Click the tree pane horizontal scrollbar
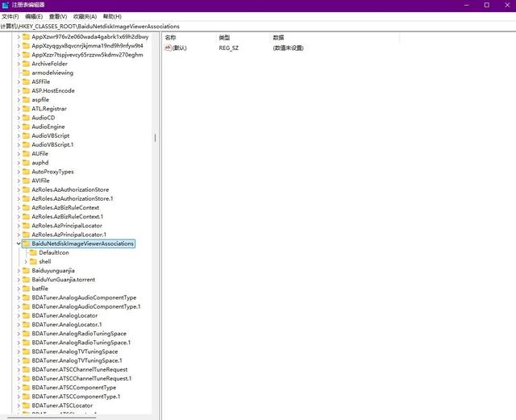Screen dimensions: 516x420 point(52,418)
